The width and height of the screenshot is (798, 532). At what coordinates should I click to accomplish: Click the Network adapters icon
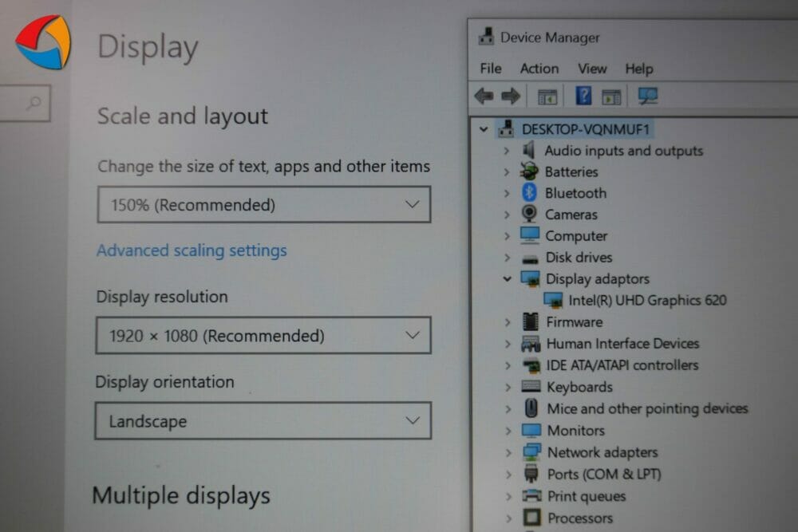click(x=531, y=451)
